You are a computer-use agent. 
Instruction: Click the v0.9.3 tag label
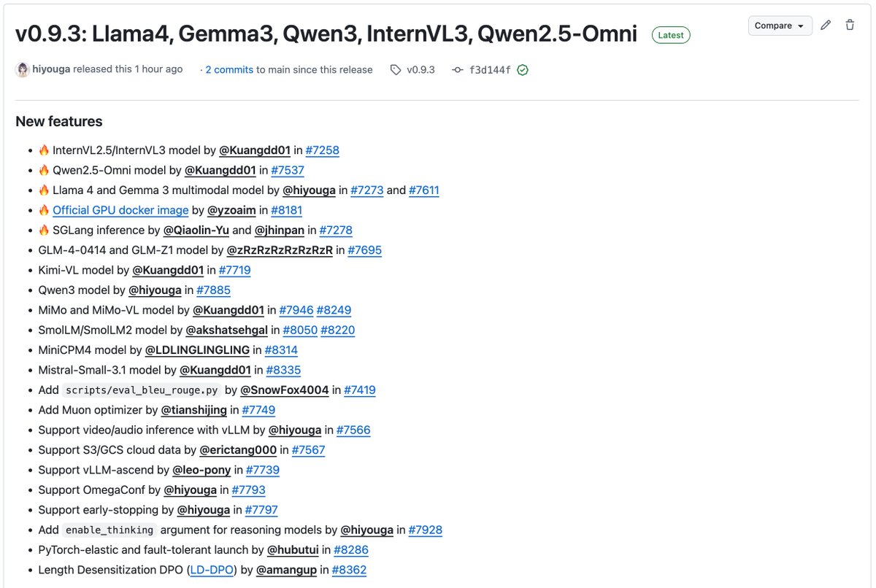[x=420, y=70]
